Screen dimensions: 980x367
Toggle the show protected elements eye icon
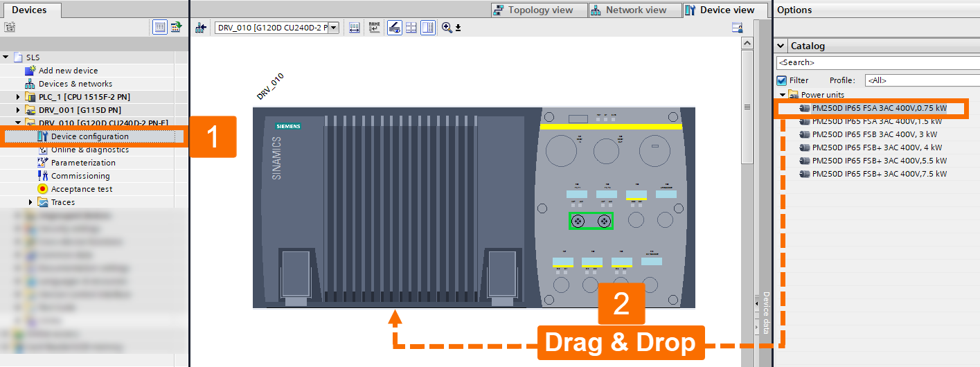(394, 28)
